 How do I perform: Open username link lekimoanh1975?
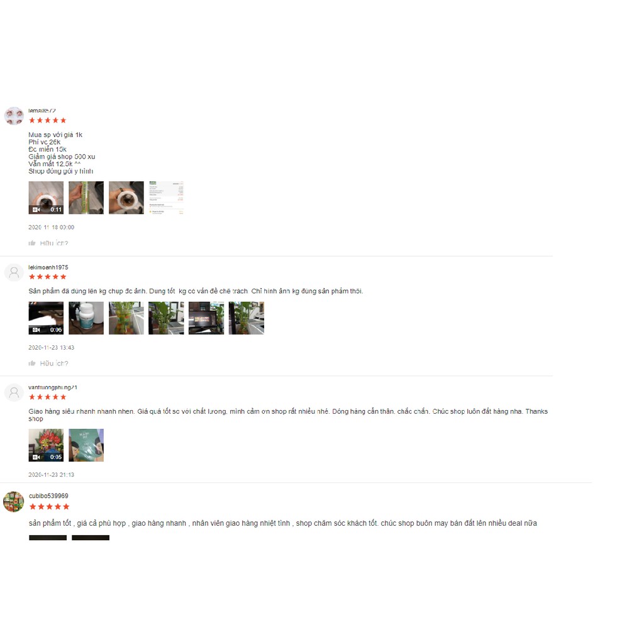pyautogui.click(x=48, y=267)
